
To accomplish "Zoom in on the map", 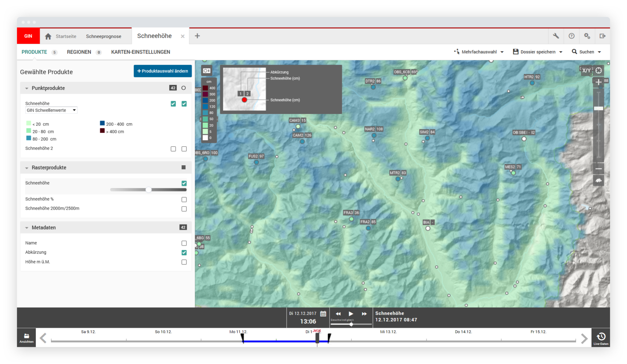I will coord(598,82).
